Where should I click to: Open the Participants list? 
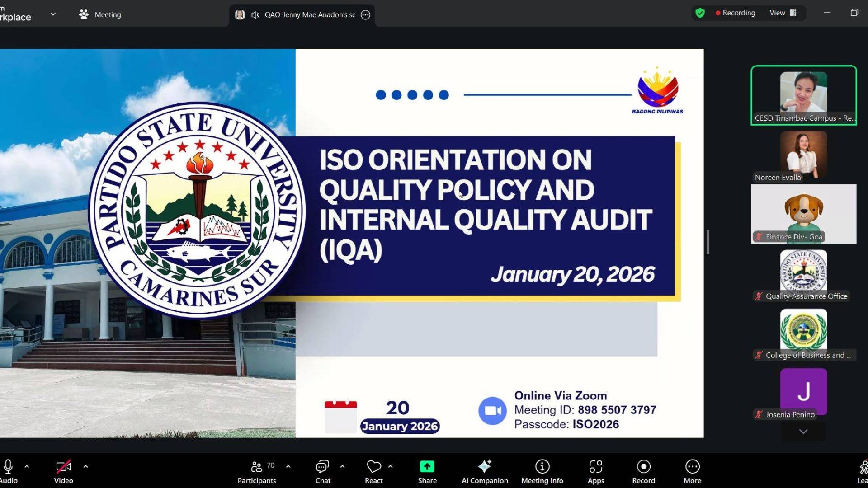pyautogui.click(x=256, y=470)
